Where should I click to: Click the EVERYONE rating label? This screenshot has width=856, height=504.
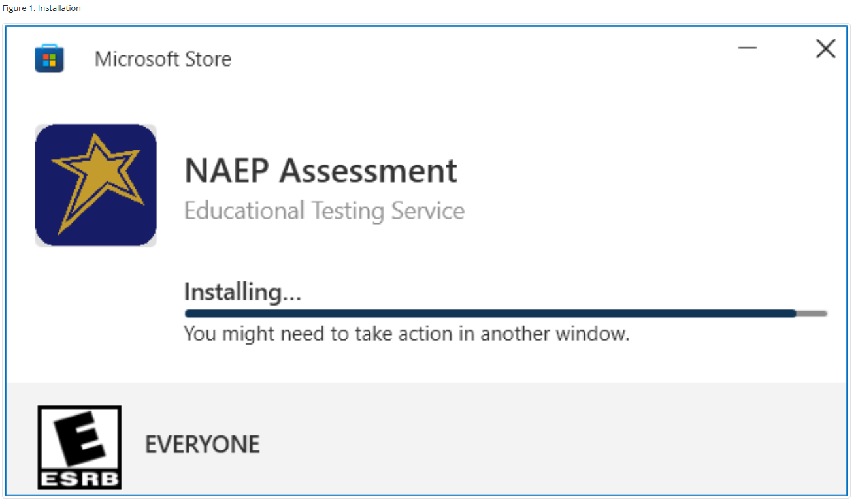pyautogui.click(x=202, y=445)
